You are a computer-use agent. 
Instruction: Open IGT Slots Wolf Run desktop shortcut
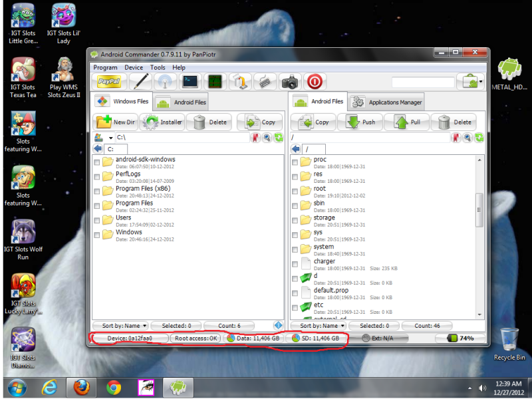point(23,240)
